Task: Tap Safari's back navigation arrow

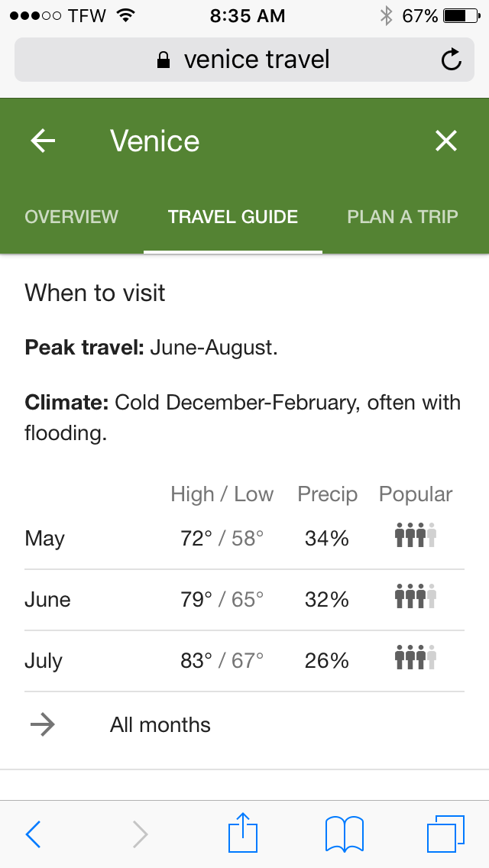Action: coord(33,834)
